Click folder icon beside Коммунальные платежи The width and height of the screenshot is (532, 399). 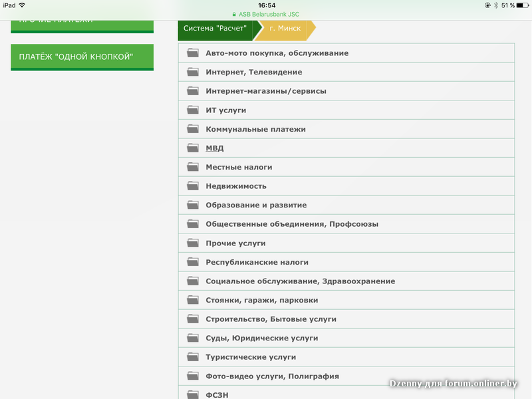193,129
